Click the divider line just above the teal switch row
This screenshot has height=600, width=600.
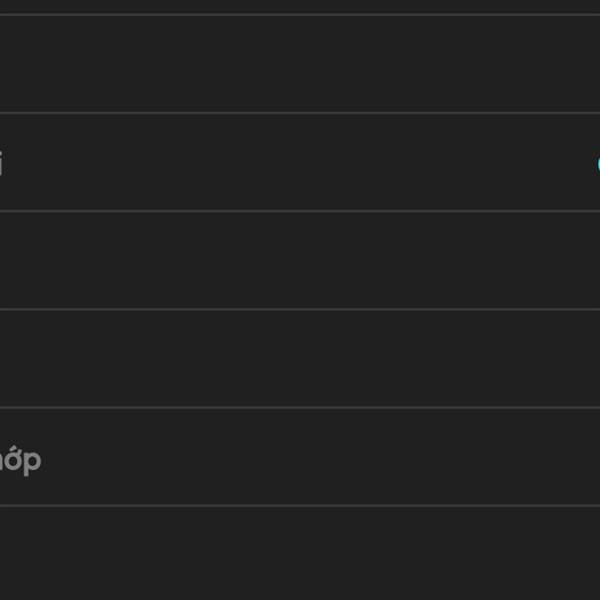300,113
